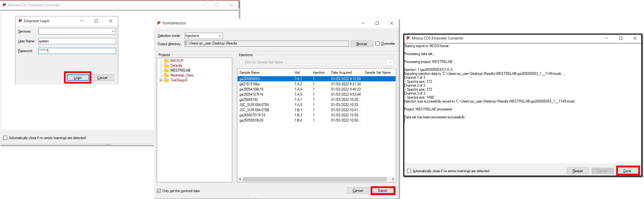
Task: Select injection row ga25054106h16
Action: point(316,89)
